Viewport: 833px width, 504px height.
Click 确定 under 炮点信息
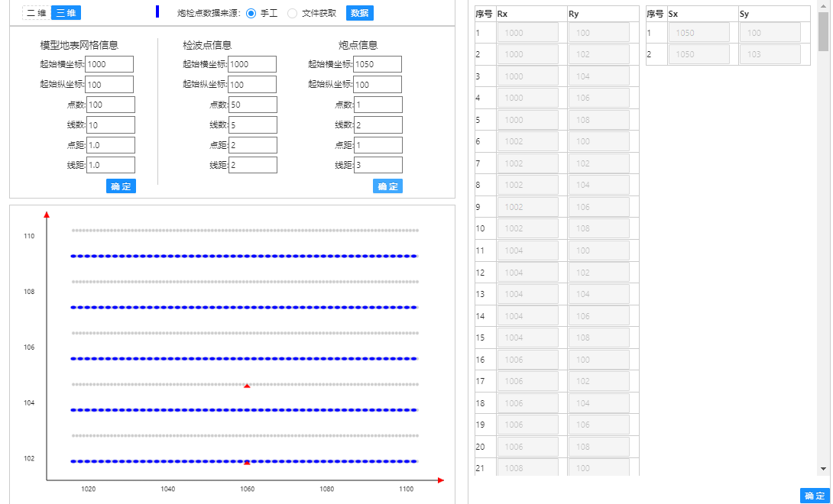tap(387, 186)
